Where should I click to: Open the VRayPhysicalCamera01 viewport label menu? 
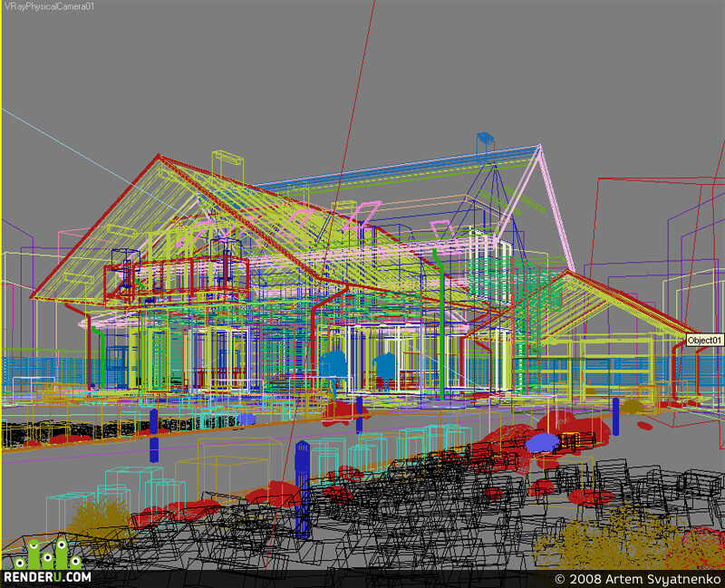click(49, 6)
